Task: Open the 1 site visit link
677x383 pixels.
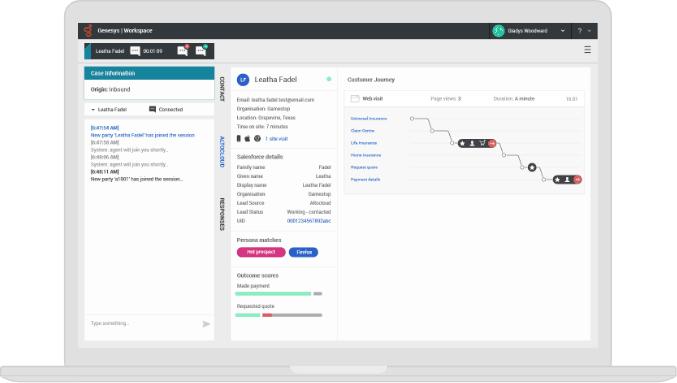Action: pos(276,139)
